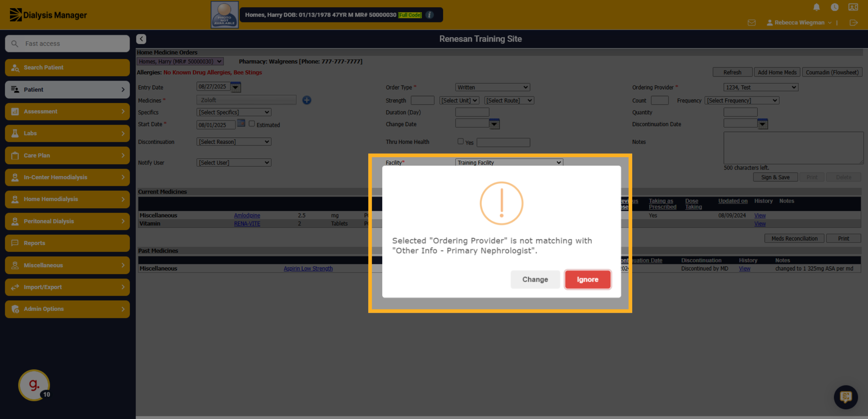Viewport: 868px width, 419px height.
Task: Click the logout icon
Action: (854, 22)
